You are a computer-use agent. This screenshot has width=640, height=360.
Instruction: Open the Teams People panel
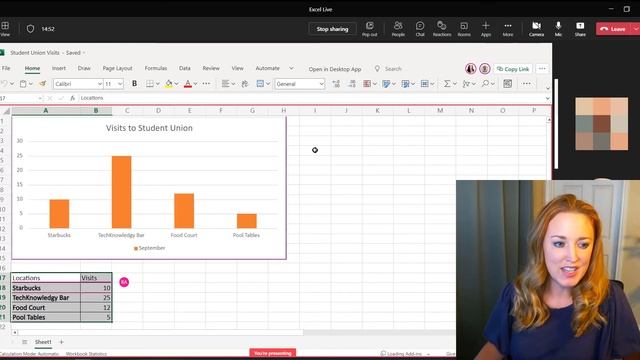[398, 29]
